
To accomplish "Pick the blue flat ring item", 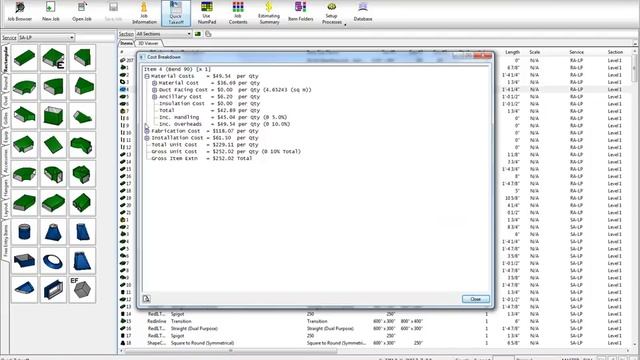I will [x=53, y=261].
